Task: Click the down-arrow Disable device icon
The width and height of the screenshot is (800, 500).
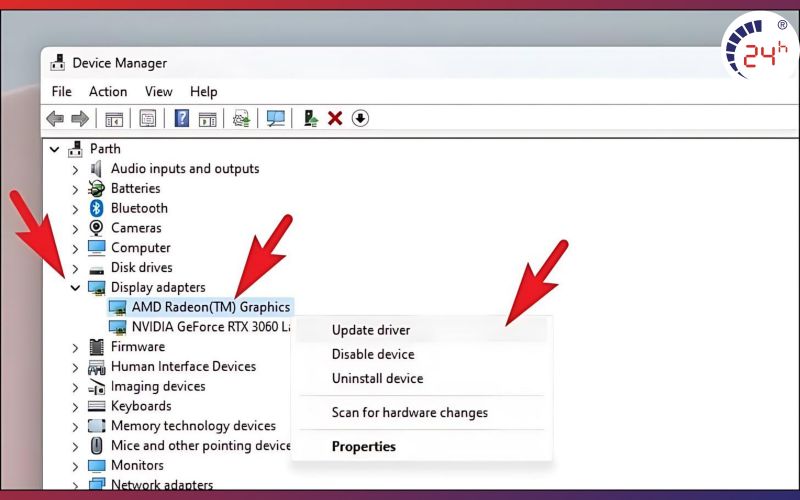Action: tap(360, 118)
